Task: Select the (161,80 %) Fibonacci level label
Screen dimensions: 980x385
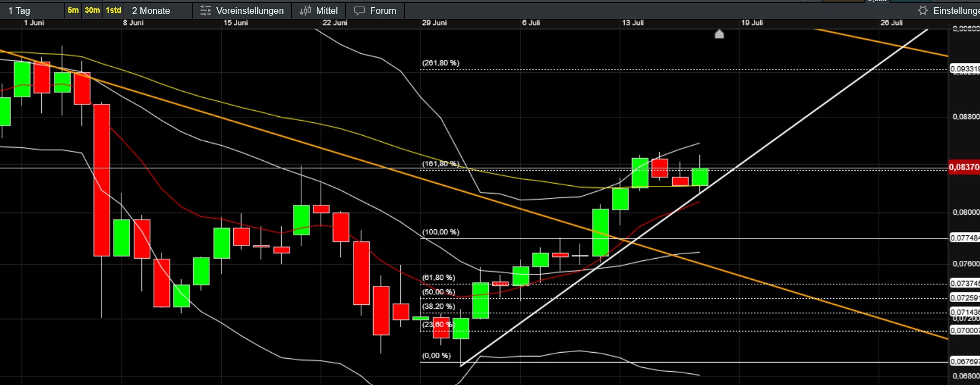Action: (x=441, y=164)
